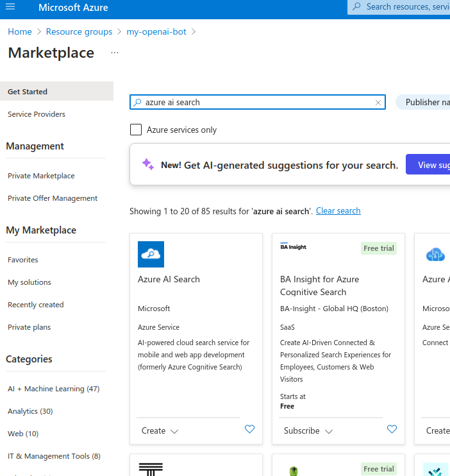Screen dimensions: 450x476
Task: Click the Free trial badge on the bottom card
Action: (379, 469)
